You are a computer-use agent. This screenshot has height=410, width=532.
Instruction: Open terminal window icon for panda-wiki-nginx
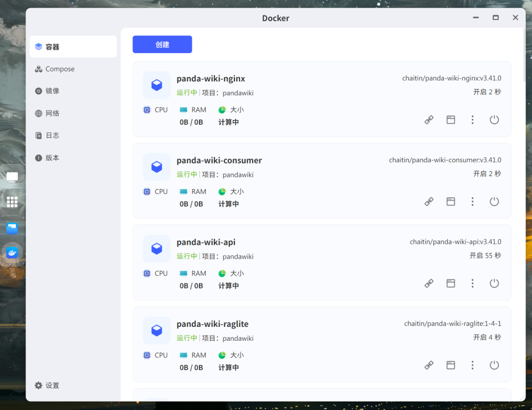coord(451,120)
